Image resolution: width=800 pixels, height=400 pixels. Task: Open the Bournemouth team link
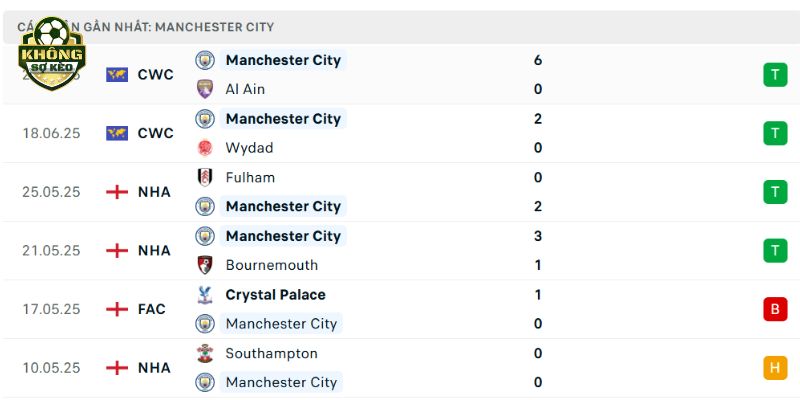(x=272, y=265)
